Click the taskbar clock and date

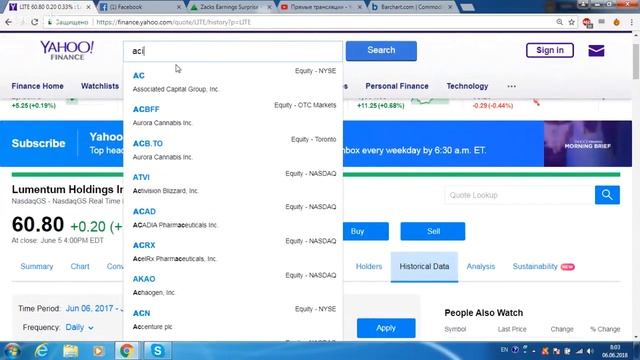tap(614, 351)
